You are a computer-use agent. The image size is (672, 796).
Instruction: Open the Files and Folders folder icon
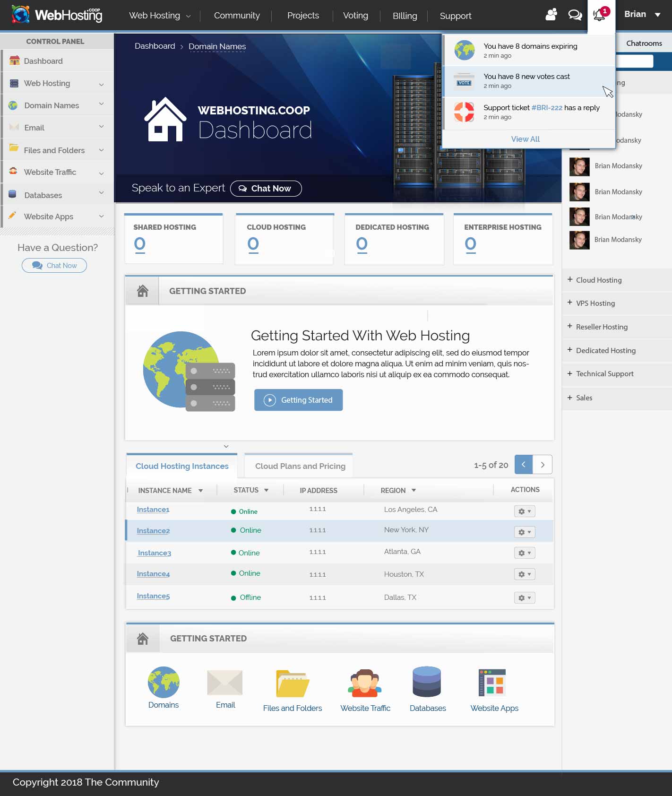[x=293, y=684]
